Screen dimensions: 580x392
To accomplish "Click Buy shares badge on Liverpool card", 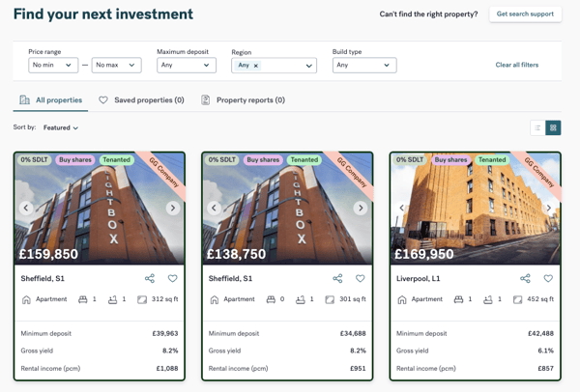I will [450, 160].
